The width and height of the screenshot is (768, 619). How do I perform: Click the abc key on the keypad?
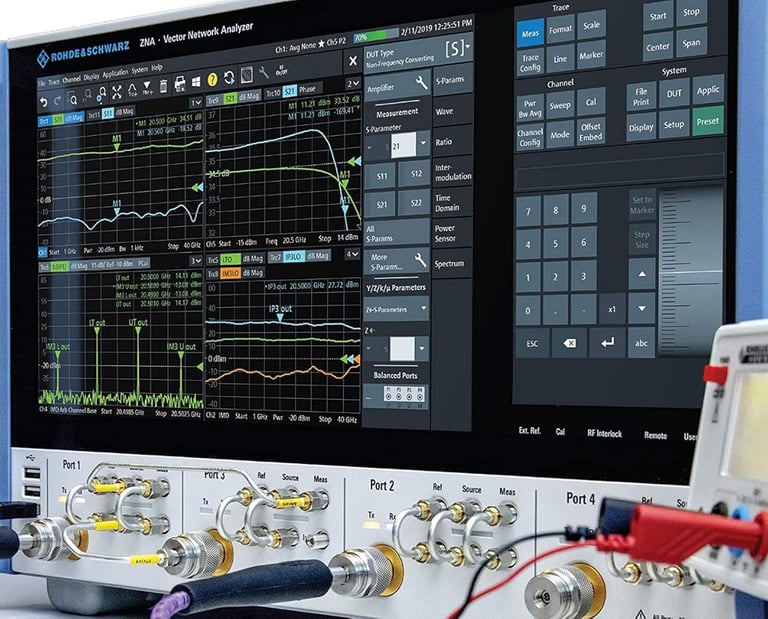tap(641, 343)
